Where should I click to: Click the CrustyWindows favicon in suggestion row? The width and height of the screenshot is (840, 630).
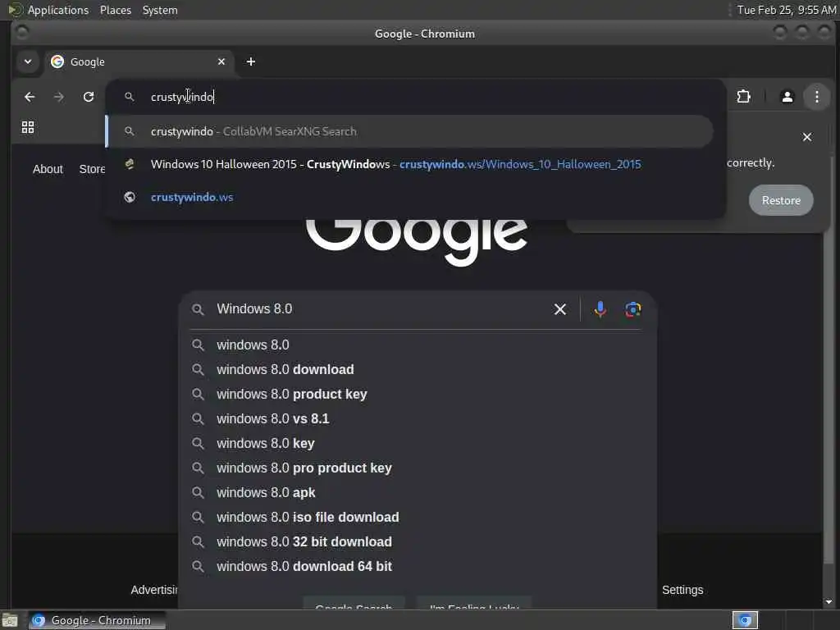coord(129,164)
